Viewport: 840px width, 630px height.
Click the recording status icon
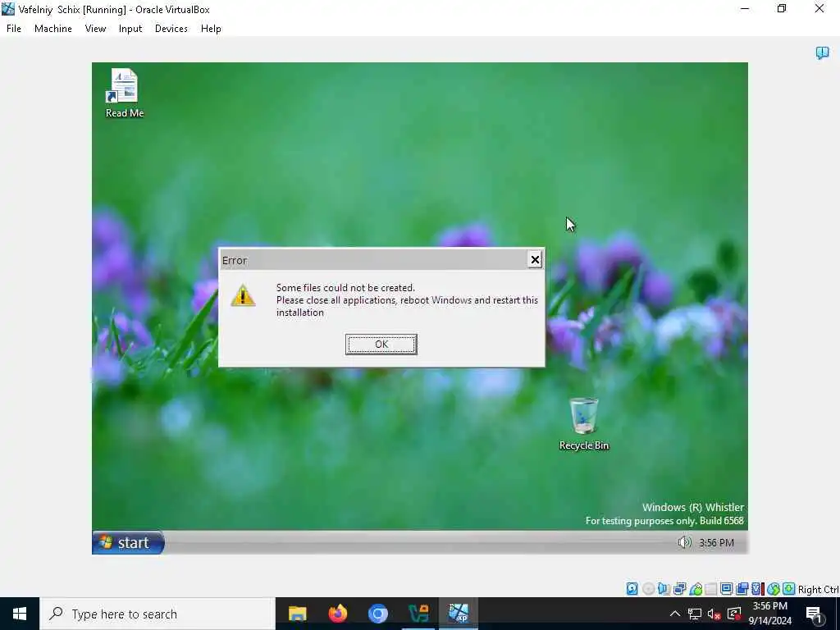point(742,589)
